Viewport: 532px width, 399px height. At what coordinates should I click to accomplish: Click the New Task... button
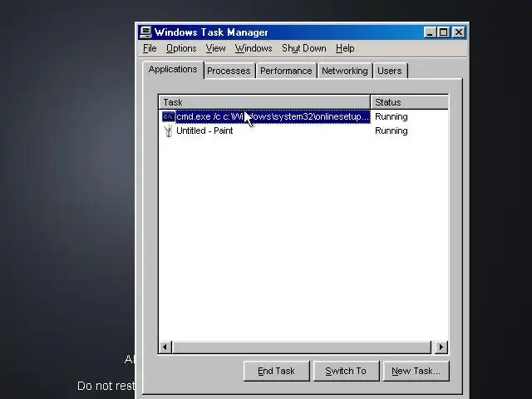tap(416, 372)
